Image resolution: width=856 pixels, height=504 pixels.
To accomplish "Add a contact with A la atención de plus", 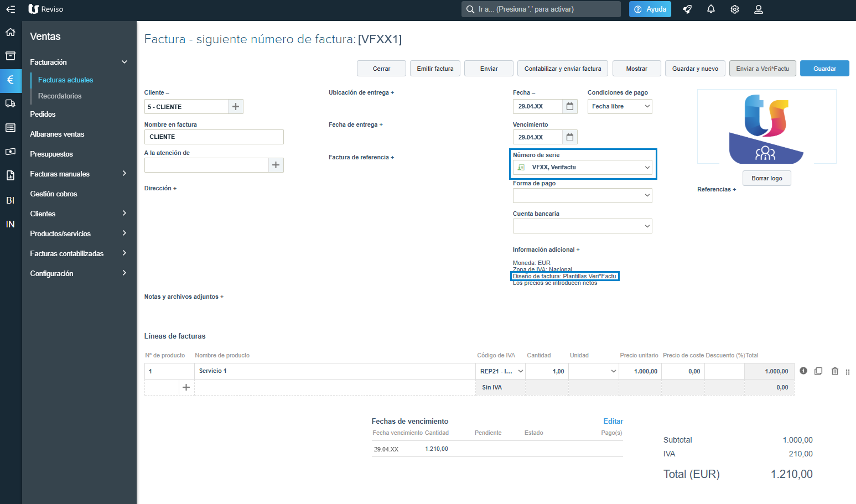I will coord(276,165).
